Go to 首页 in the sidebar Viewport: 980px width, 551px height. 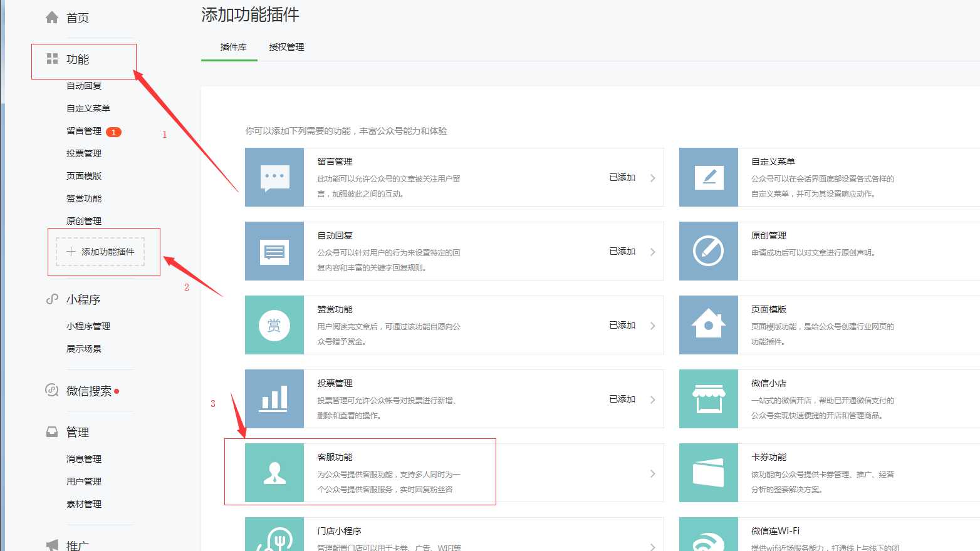(78, 18)
